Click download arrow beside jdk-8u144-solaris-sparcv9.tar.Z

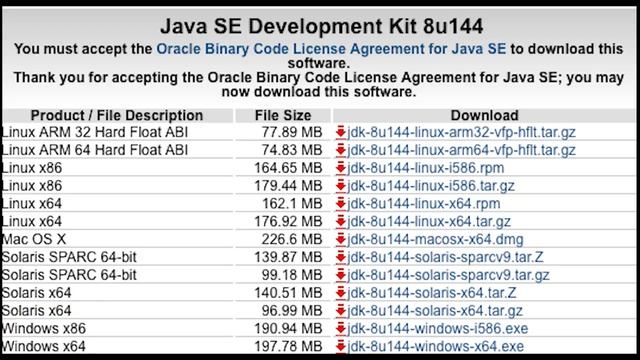pos(341,257)
